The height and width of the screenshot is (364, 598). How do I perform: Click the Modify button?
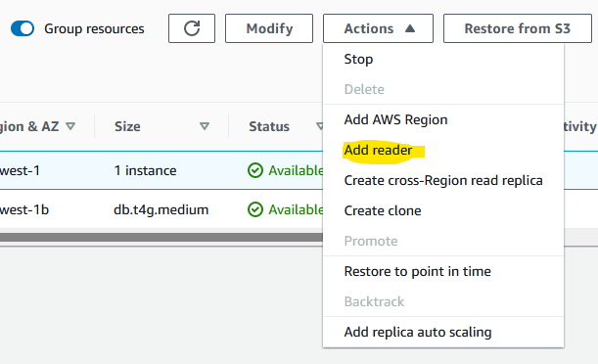pos(269,28)
